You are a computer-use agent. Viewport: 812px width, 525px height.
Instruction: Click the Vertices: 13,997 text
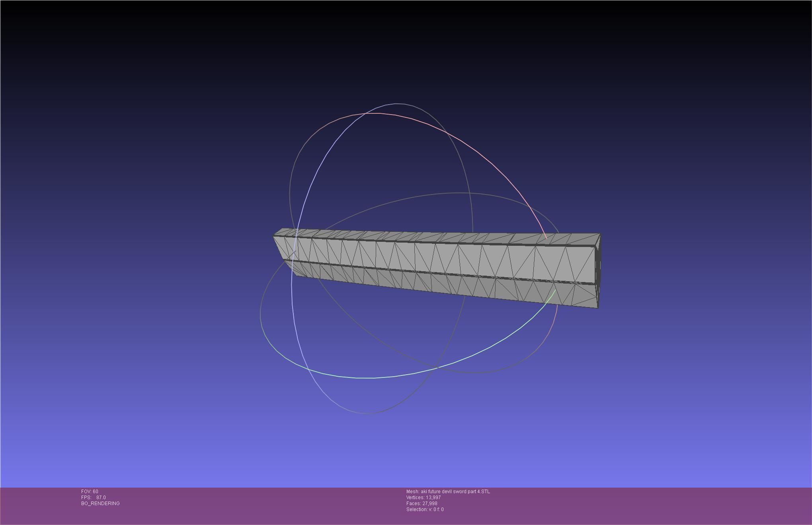coord(424,498)
